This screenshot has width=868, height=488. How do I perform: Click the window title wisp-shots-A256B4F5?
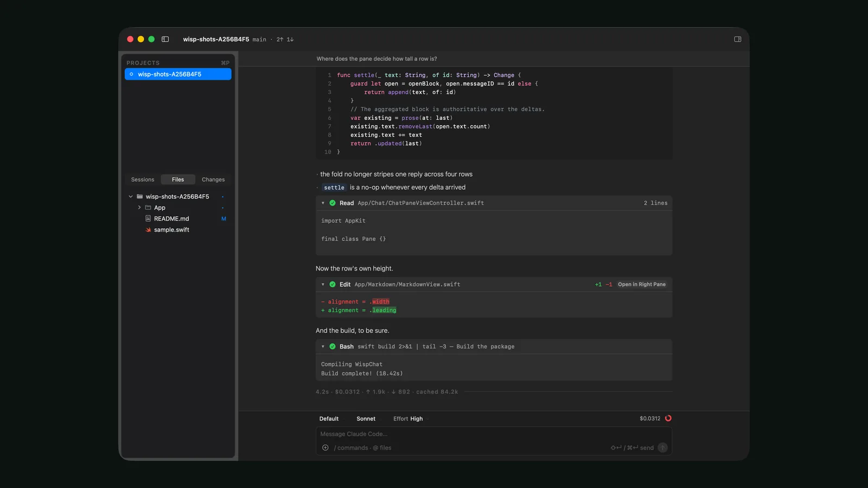click(216, 39)
